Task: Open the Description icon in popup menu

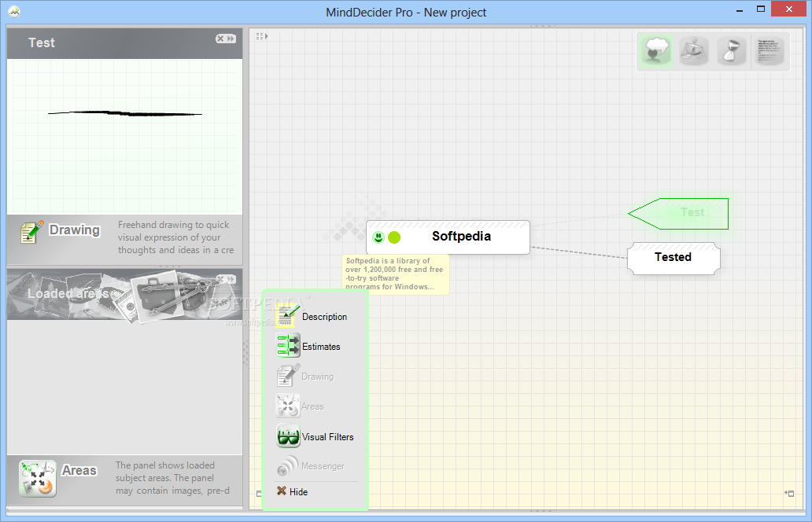Action: pos(287,315)
